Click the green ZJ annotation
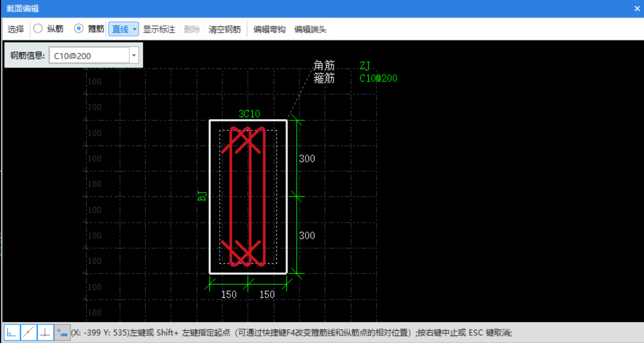This screenshot has height=343, width=644. [365, 66]
